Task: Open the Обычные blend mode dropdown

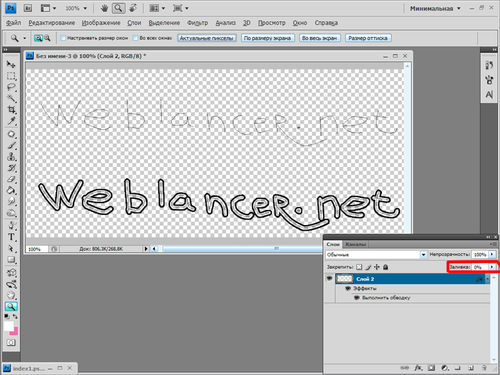Action: click(376, 255)
